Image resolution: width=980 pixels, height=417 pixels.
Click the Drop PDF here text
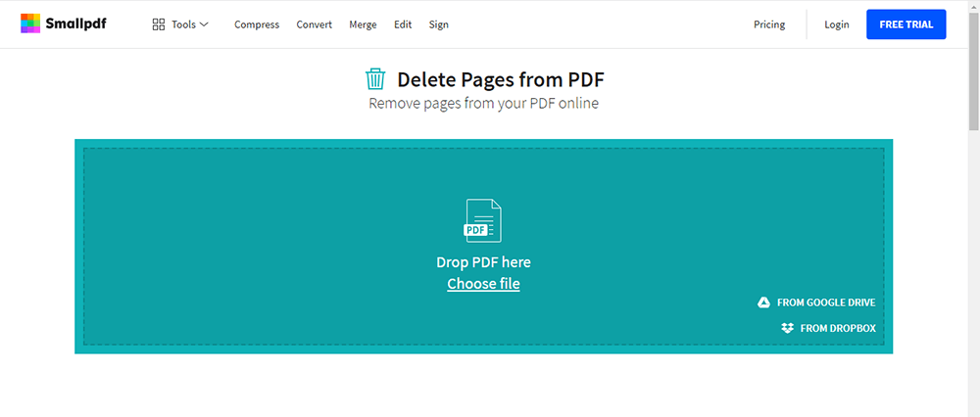pos(483,262)
